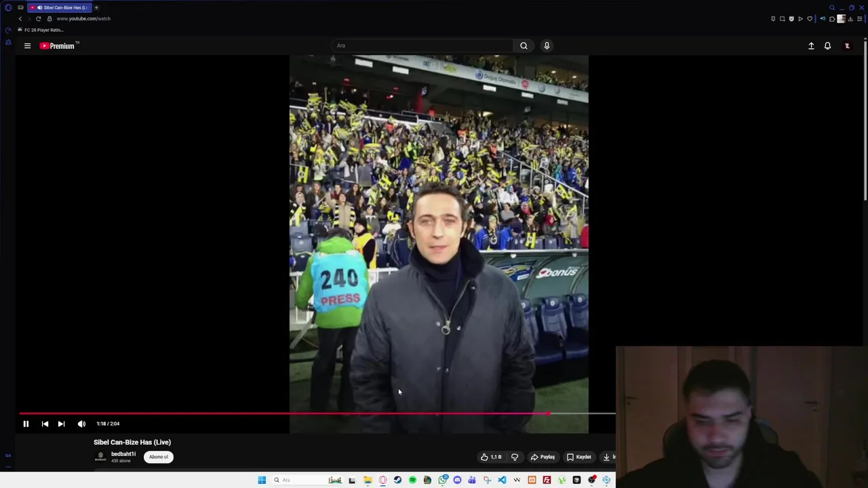868x488 pixels.
Task: Open Windows Start menu
Action: click(x=262, y=480)
